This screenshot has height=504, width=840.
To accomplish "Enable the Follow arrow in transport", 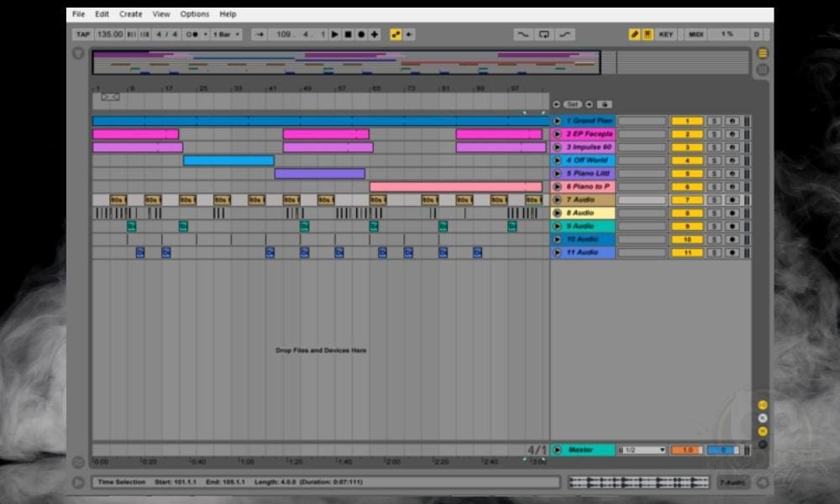I will [x=260, y=34].
